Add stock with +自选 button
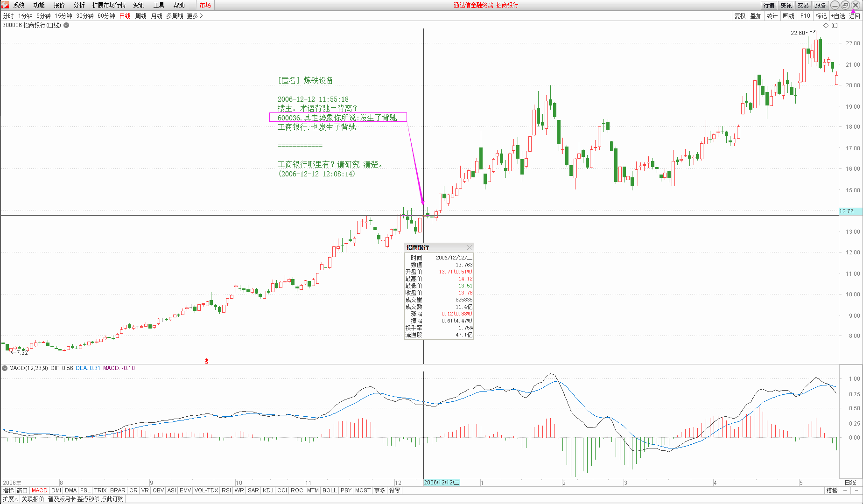The height and width of the screenshot is (504, 863). coord(838,16)
